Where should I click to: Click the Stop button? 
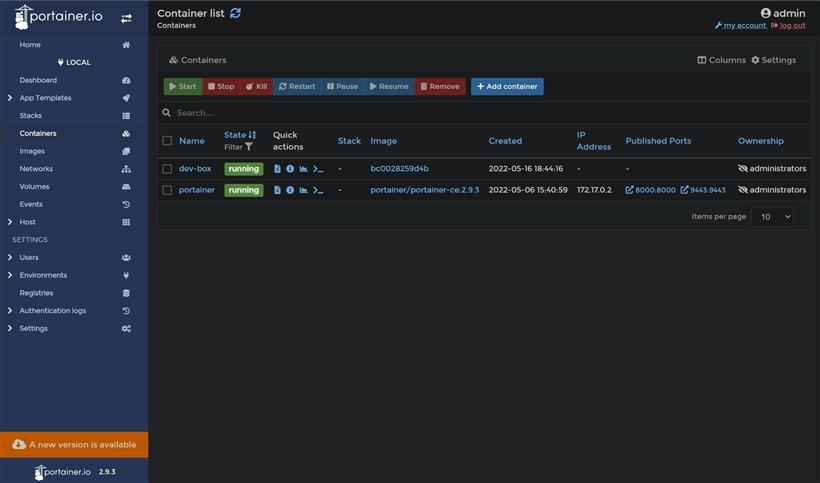221,87
